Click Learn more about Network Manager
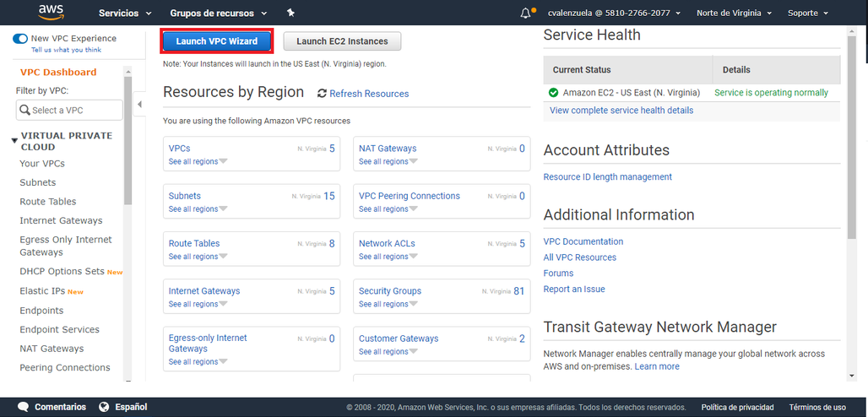 pyautogui.click(x=657, y=366)
